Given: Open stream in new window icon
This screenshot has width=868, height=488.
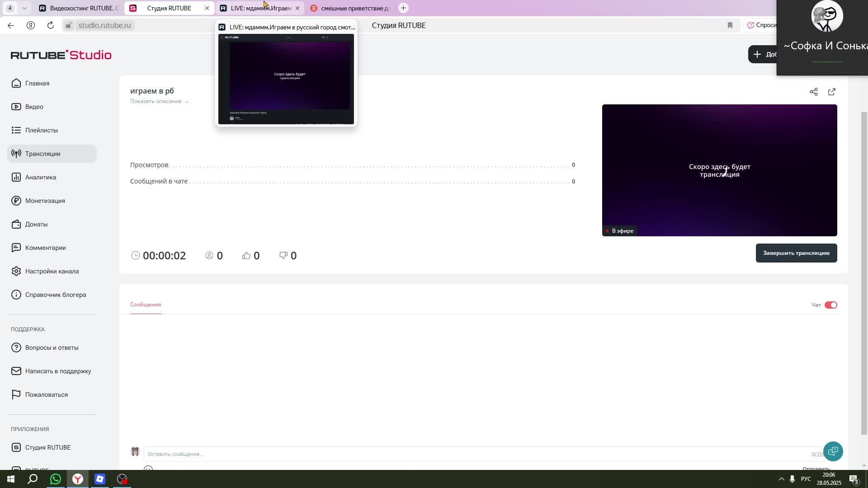Looking at the screenshot, I should (x=832, y=92).
